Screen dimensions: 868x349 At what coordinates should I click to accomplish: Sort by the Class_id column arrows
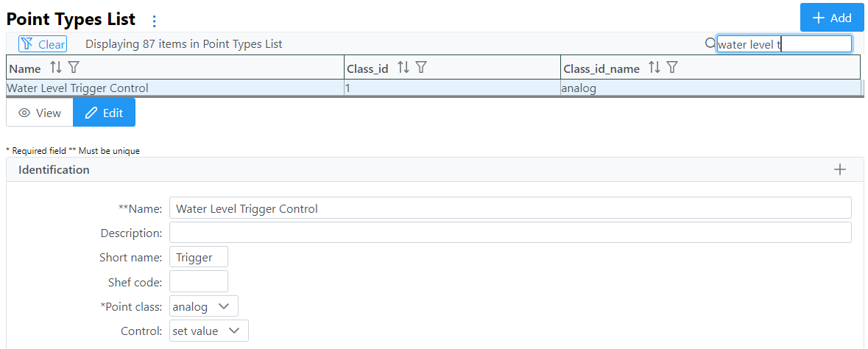[x=403, y=68]
